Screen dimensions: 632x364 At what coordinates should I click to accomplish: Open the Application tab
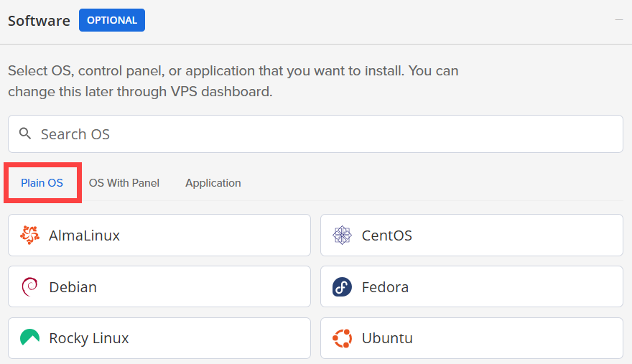click(x=213, y=183)
